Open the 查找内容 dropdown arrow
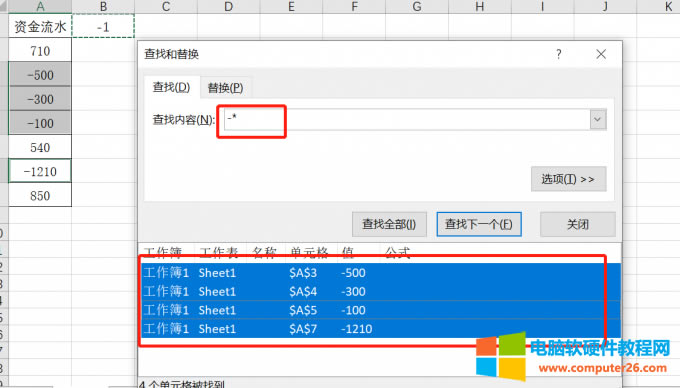This screenshot has width=680, height=388. click(x=598, y=119)
